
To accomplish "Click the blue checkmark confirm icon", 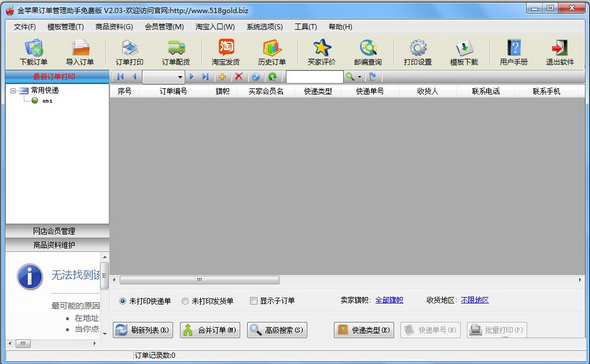I will (256, 77).
